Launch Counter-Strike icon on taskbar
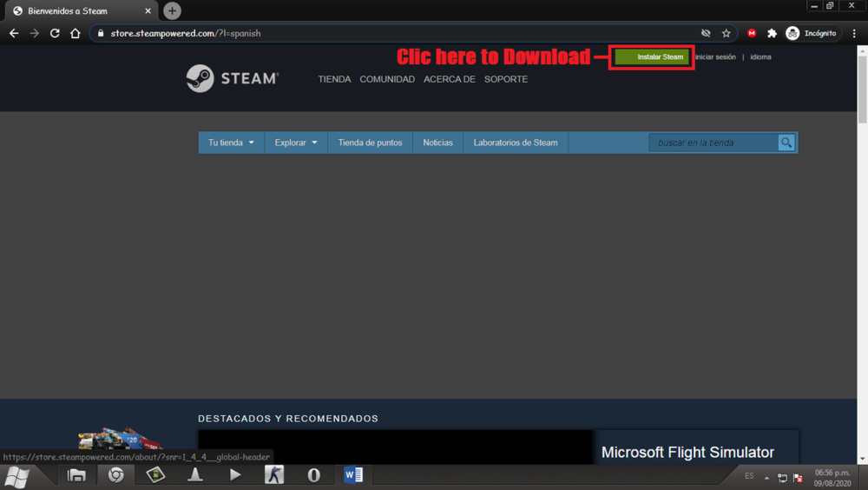Screen dimensions: 868x490 pos(274,475)
